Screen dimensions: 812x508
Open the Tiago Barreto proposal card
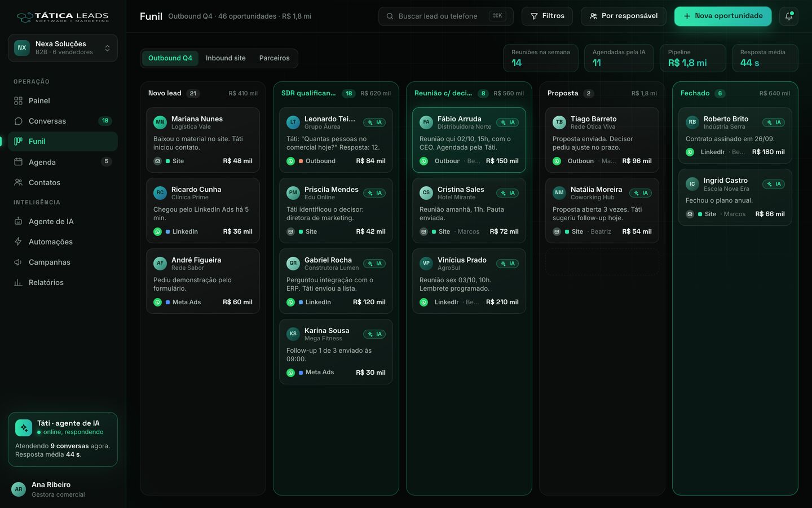[x=602, y=140]
